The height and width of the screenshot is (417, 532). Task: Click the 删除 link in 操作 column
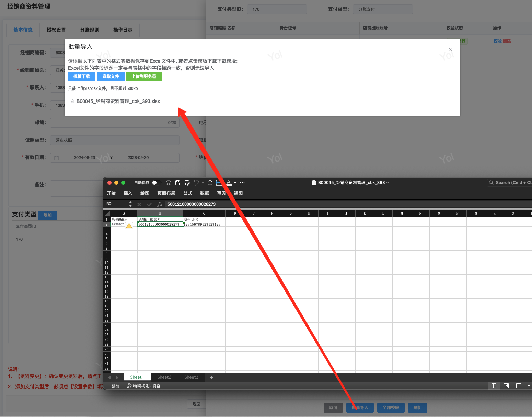507,41
